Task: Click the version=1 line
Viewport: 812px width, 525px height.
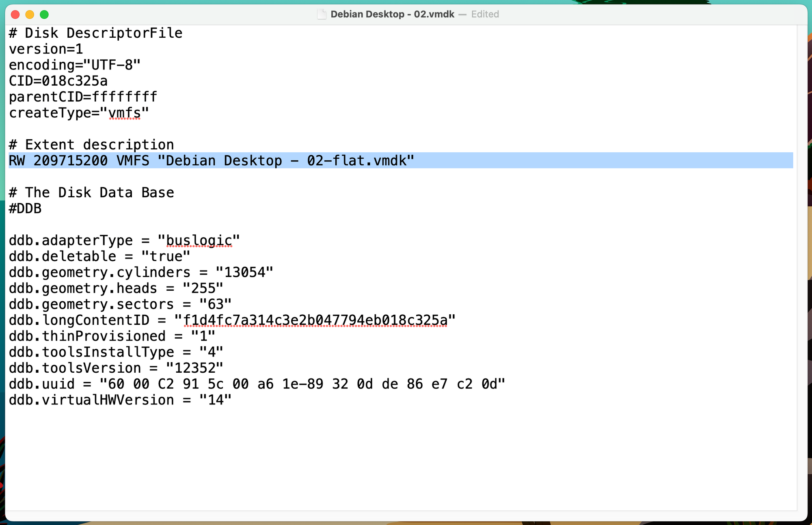Action: tap(46, 49)
